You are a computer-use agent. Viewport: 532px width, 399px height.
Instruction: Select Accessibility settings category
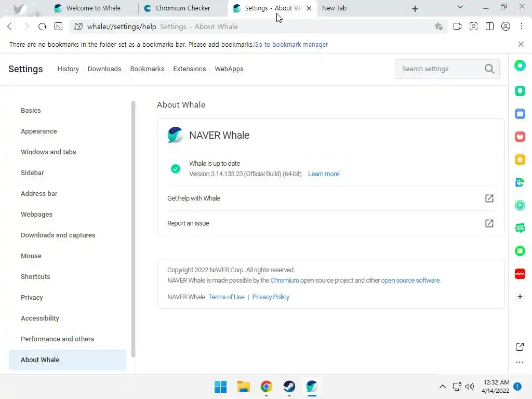tap(68, 318)
